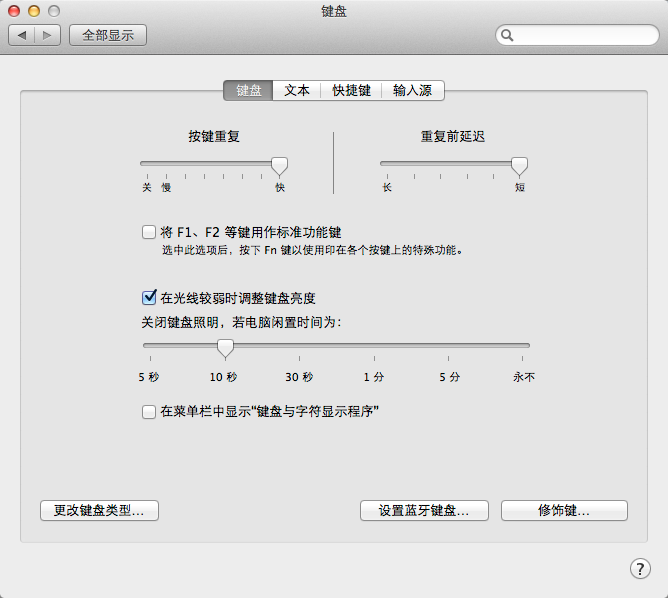Check 在菜单栏中显示键盘与字符显示程序 option
This screenshot has width=668, height=598.
pyautogui.click(x=149, y=412)
